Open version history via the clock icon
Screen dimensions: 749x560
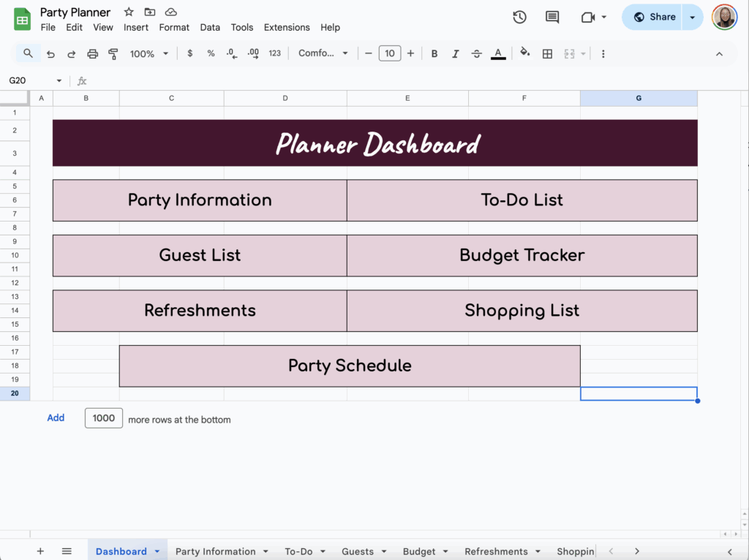pyautogui.click(x=519, y=16)
